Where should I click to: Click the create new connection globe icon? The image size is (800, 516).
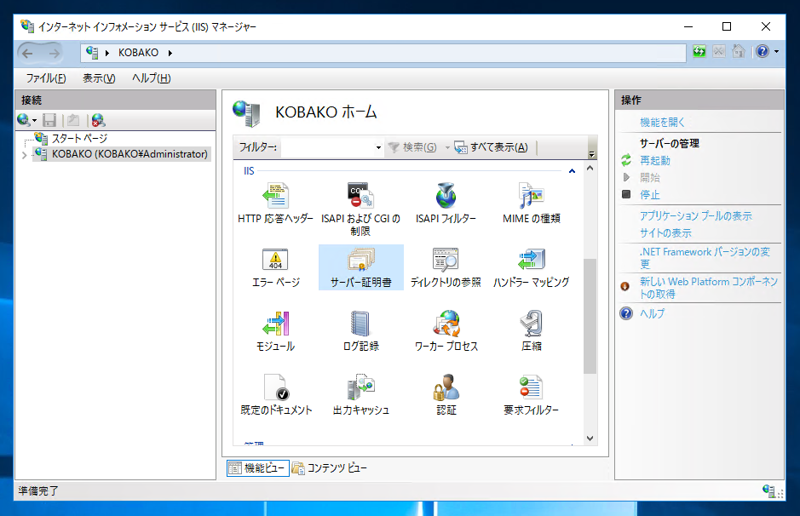click(x=23, y=120)
